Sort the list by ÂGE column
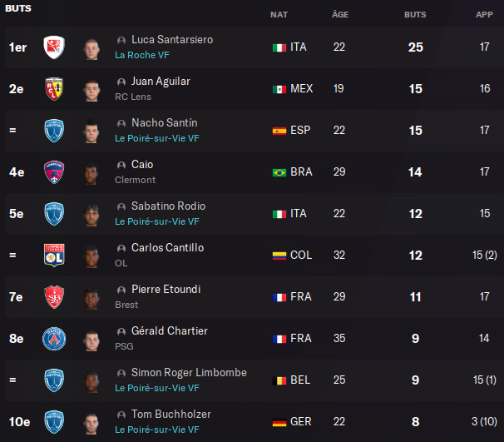This screenshot has height=442, width=504. [339, 15]
